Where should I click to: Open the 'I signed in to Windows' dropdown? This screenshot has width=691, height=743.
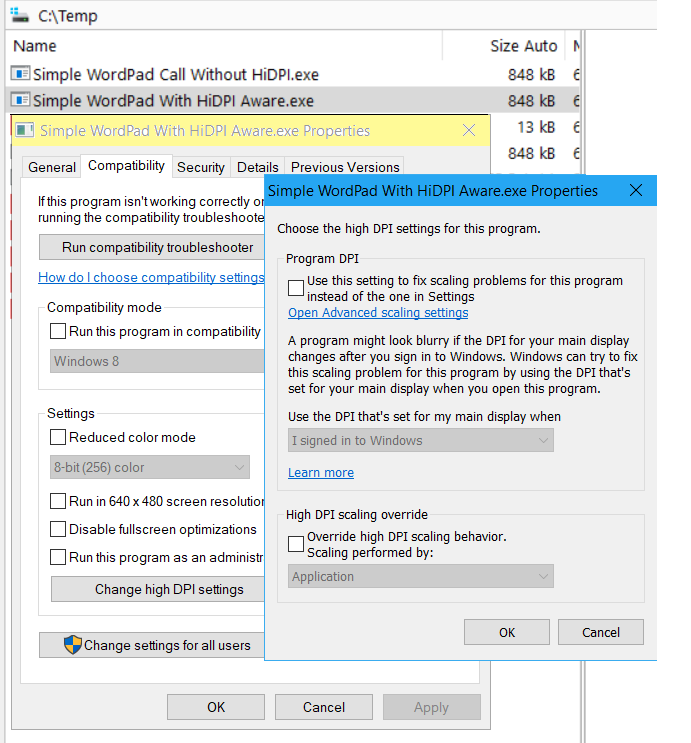coord(420,440)
